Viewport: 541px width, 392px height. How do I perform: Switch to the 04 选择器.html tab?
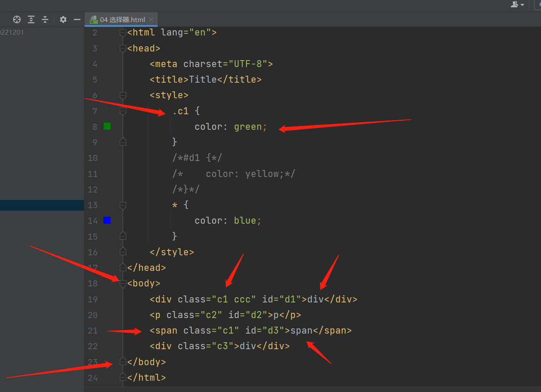coord(122,19)
